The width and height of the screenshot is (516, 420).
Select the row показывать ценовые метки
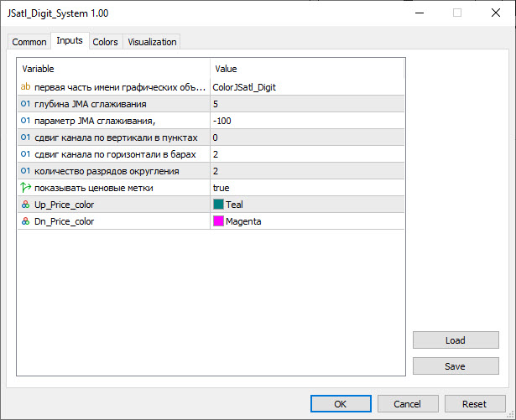(x=211, y=188)
